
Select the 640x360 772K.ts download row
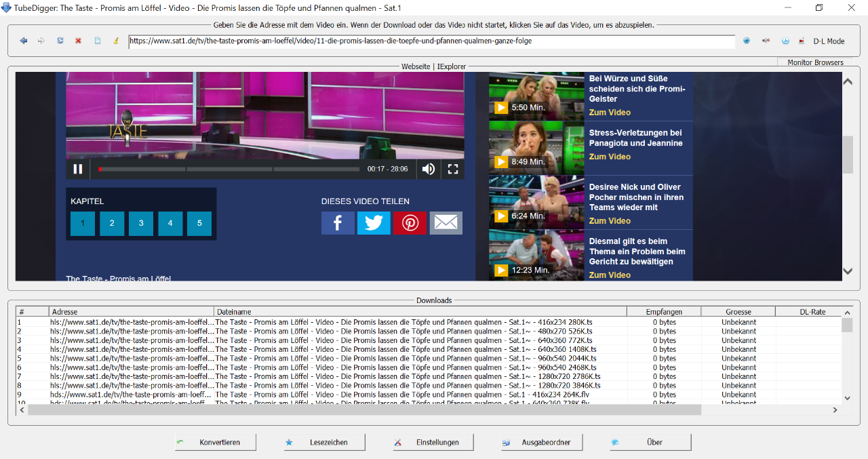429,340
